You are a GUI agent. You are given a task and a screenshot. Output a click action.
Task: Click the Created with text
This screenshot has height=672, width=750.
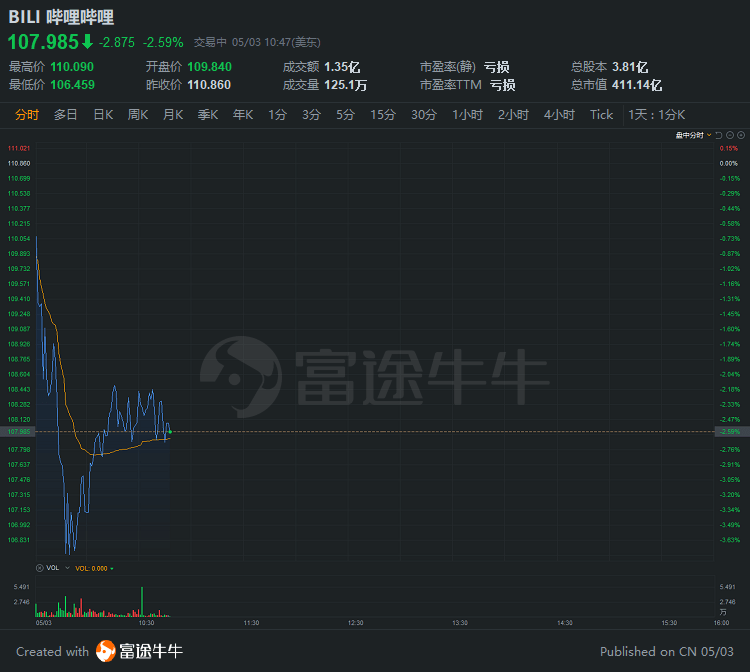pyautogui.click(x=53, y=652)
